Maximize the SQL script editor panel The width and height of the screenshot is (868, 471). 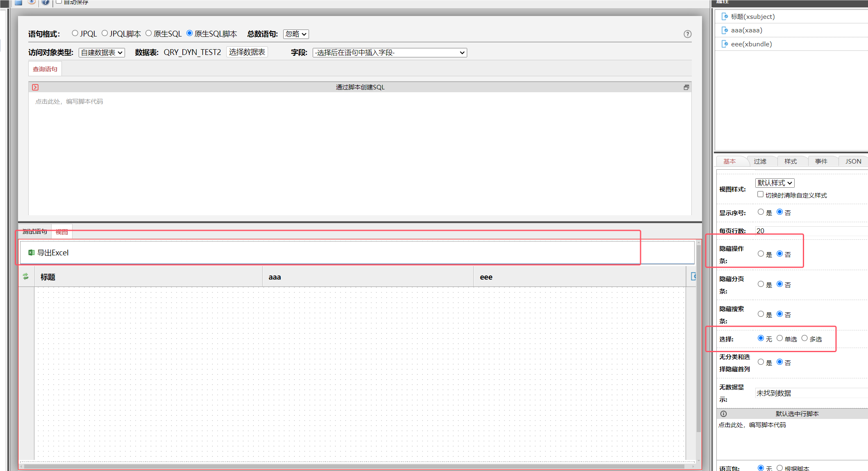[x=686, y=87]
